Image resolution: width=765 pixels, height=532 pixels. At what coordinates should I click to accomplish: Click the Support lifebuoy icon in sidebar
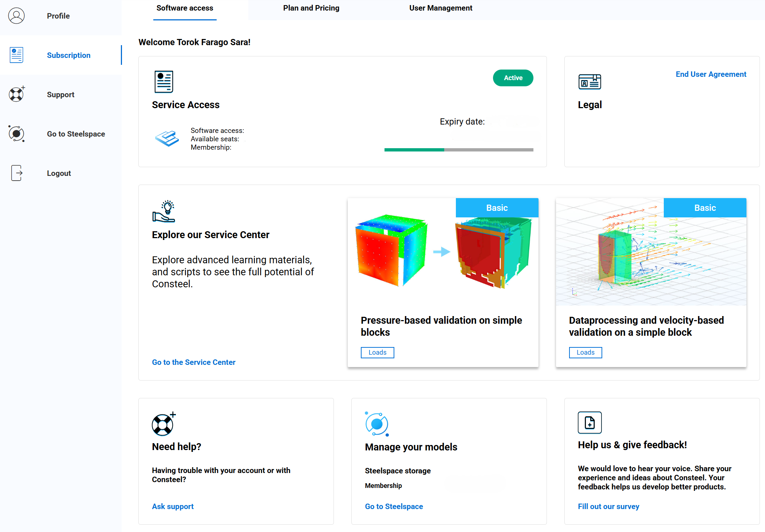[x=17, y=94]
